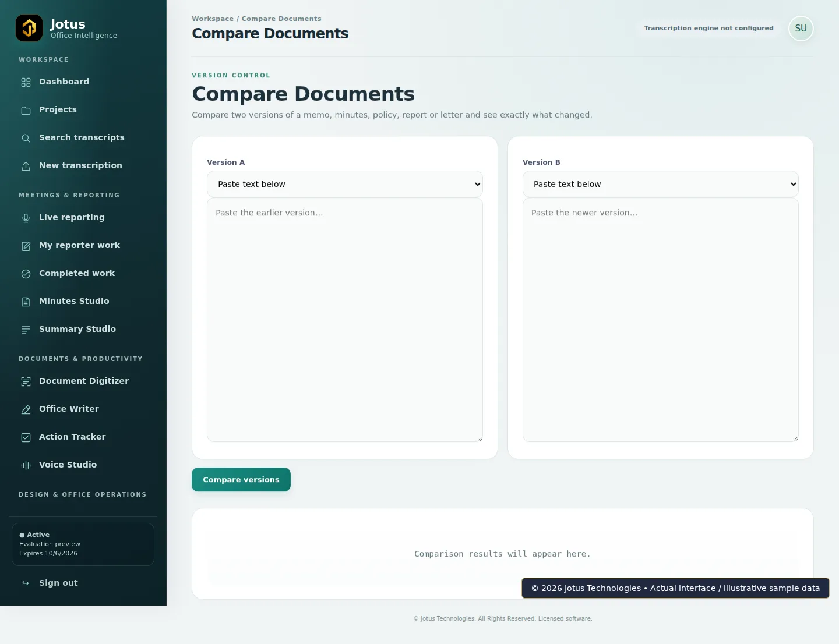Open Summary Studio
The image size is (839, 644).
pos(83,329)
